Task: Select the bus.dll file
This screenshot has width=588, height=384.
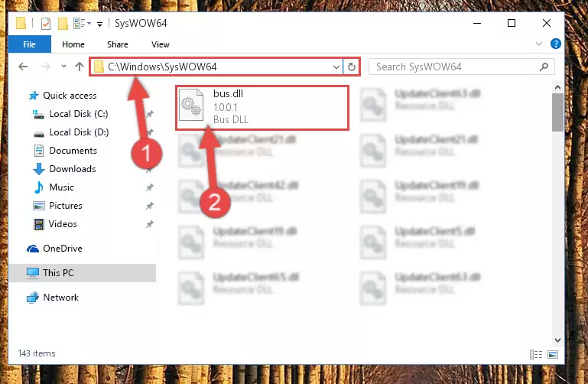Action: tap(262, 108)
